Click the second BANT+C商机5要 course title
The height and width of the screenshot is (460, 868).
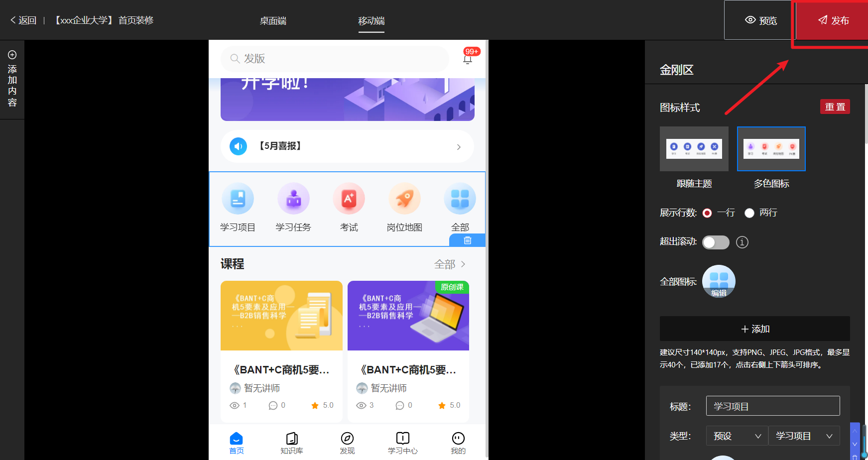pyautogui.click(x=408, y=370)
